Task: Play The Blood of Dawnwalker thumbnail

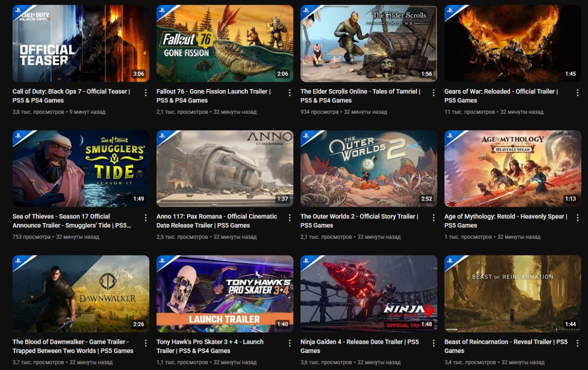Action: click(81, 294)
